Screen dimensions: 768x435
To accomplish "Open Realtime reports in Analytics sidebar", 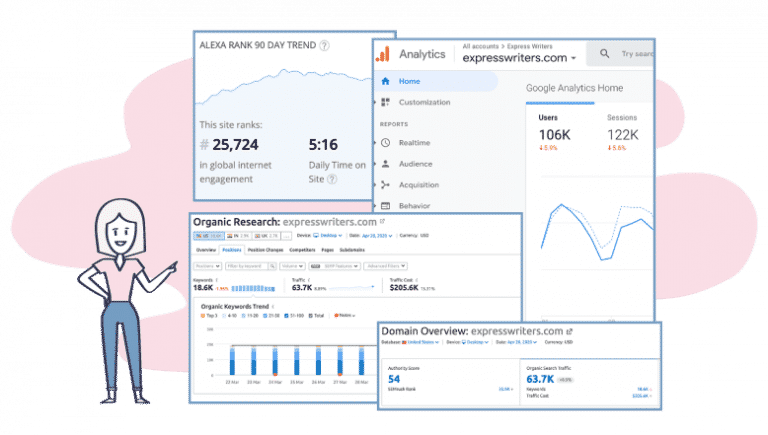I will coord(414,143).
